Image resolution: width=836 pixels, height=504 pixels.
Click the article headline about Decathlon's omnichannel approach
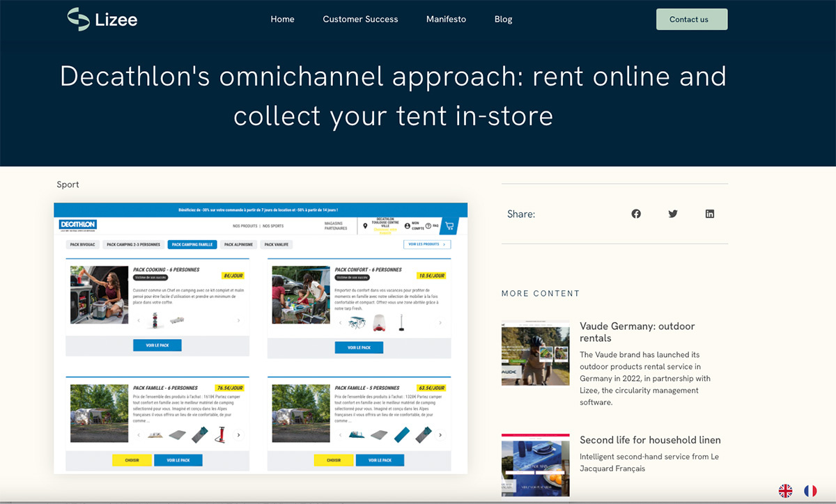point(393,95)
